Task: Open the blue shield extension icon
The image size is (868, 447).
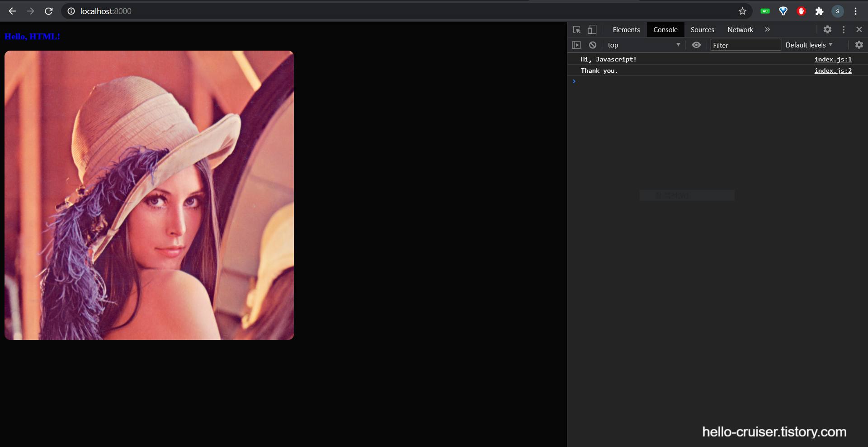Action: point(783,11)
